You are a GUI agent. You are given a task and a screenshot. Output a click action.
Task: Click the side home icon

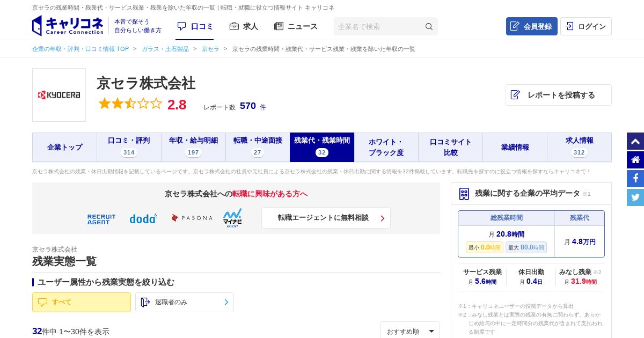coord(635,160)
